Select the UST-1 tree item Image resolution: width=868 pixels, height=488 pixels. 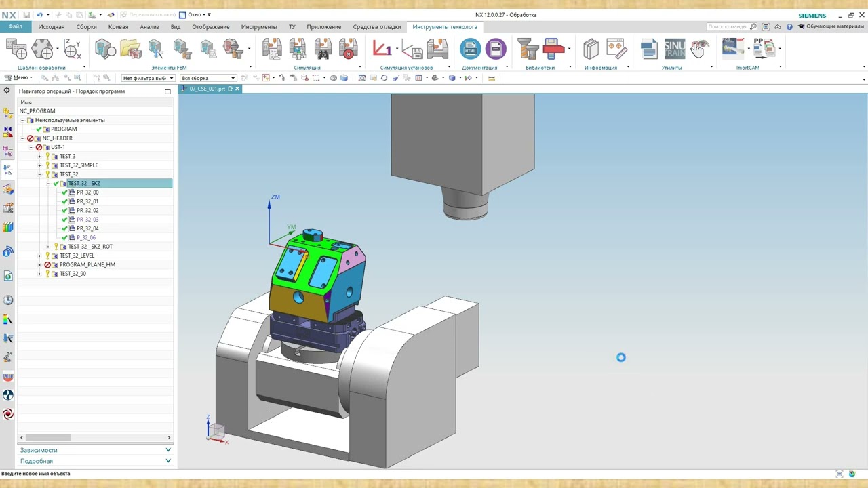58,147
